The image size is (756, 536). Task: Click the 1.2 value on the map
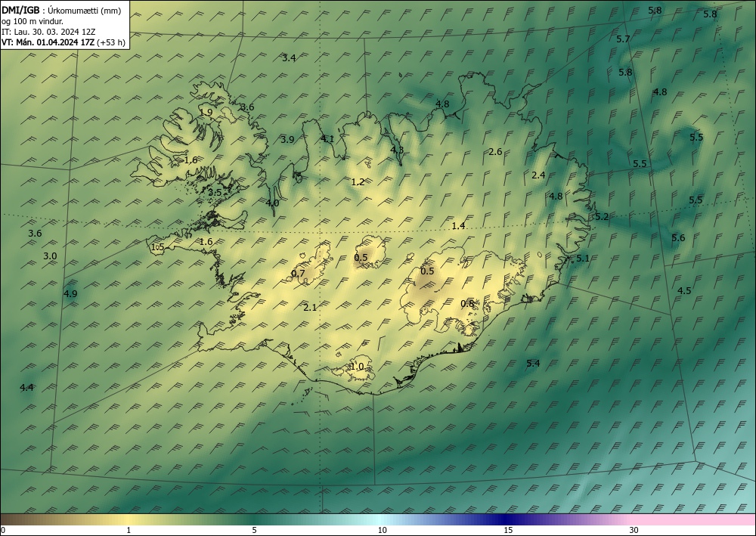(358, 181)
